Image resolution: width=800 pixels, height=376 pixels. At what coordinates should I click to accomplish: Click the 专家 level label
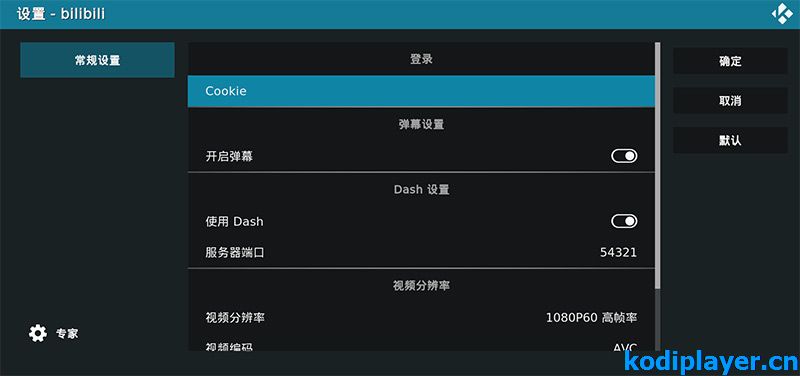click(x=67, y=334)
